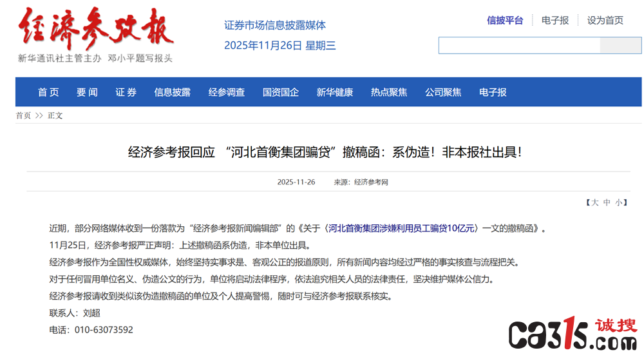Click 首页 in the breadcrumb trail
Image resolution: width=644 pixels, height=357 pixels.
[23, 115]
